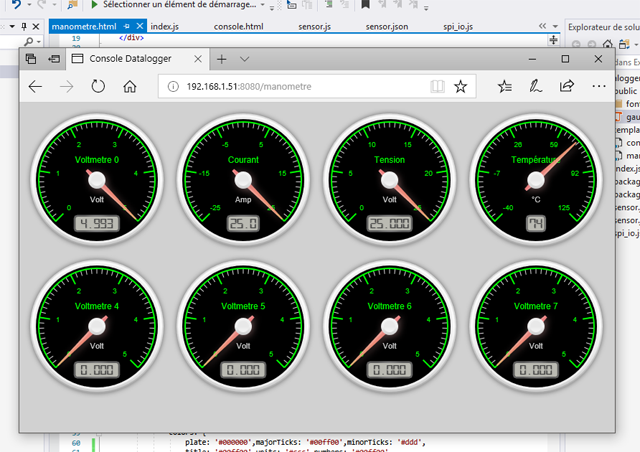Open Visual Studio toolbar overflow options
Screen dimensions: 640x452
426,7
